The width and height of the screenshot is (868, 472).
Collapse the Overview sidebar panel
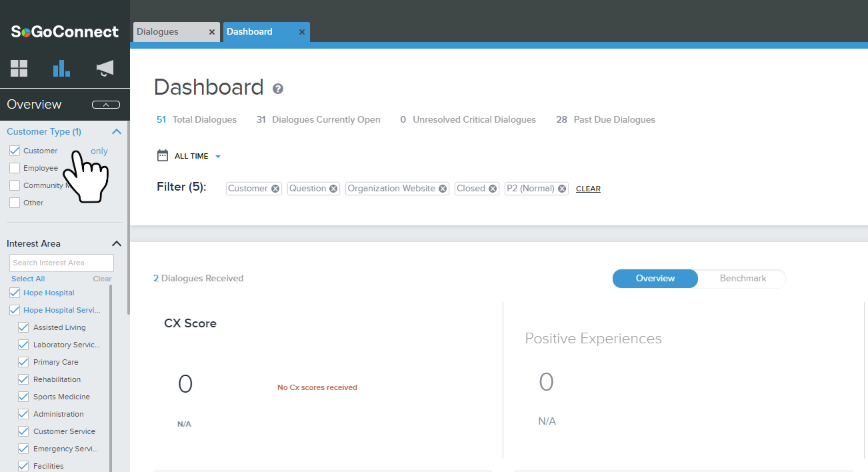click(x=106, y=105)
